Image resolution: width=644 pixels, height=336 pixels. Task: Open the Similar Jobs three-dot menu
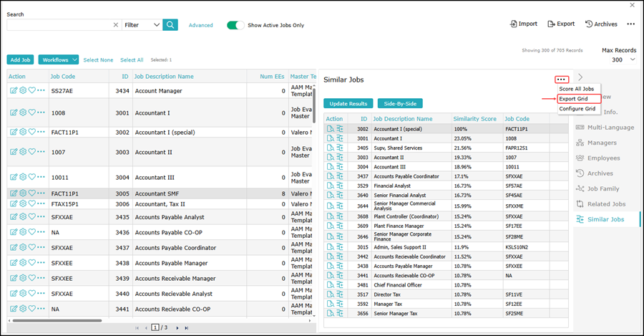tap(562, 80)
